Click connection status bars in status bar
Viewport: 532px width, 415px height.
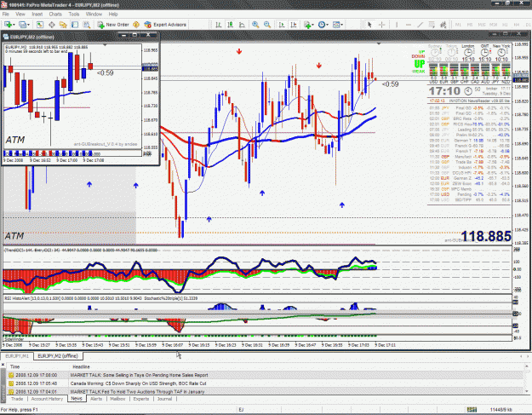tap(472, 410)
